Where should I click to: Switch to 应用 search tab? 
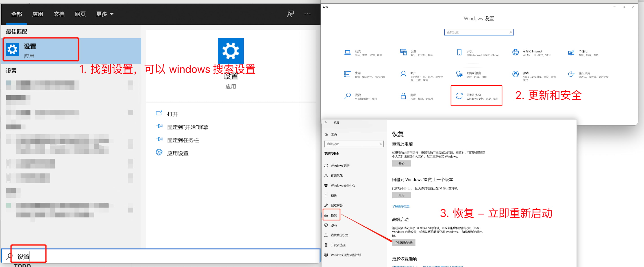click(x=38, y=14)
